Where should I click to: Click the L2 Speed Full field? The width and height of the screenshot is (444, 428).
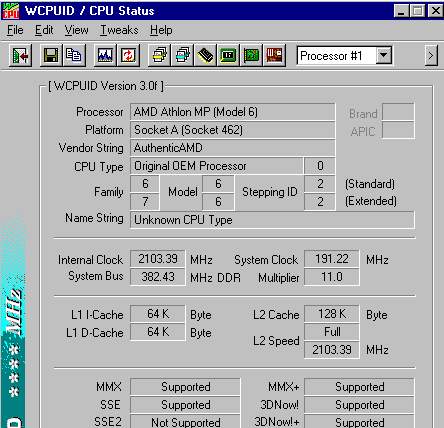tap(332, 332)
